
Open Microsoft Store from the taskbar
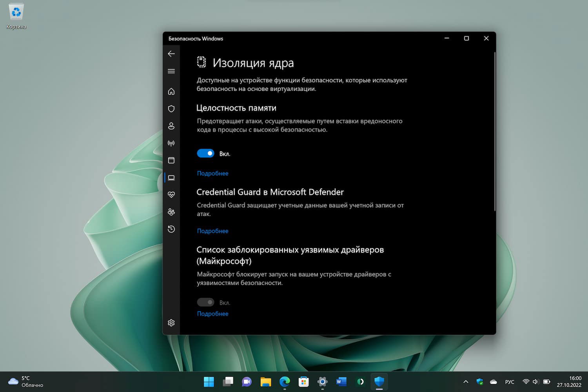pos(303,381)
